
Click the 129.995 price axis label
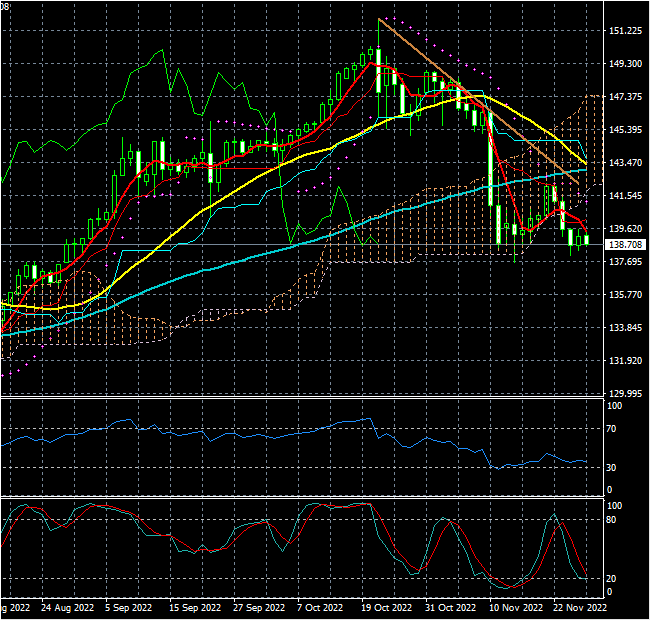pos(626,393)
